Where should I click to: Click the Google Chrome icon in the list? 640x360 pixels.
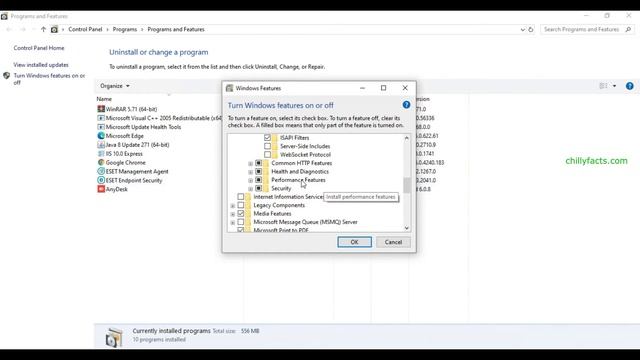coord(101,162)
